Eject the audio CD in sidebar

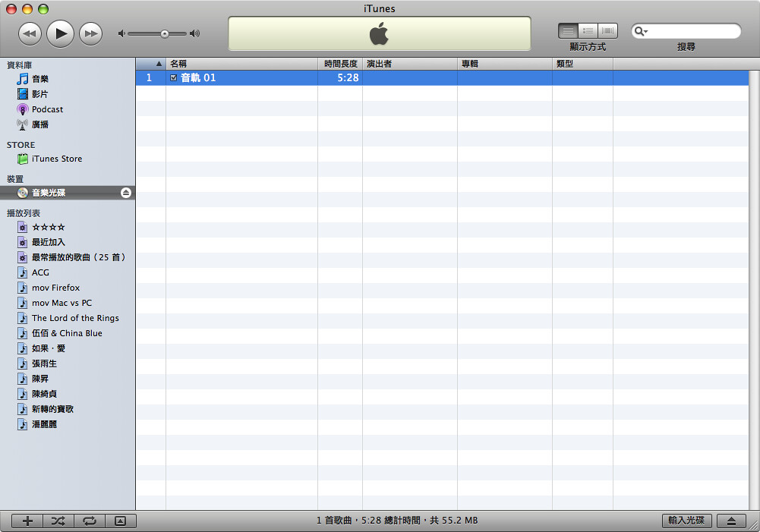pos(126,193)
